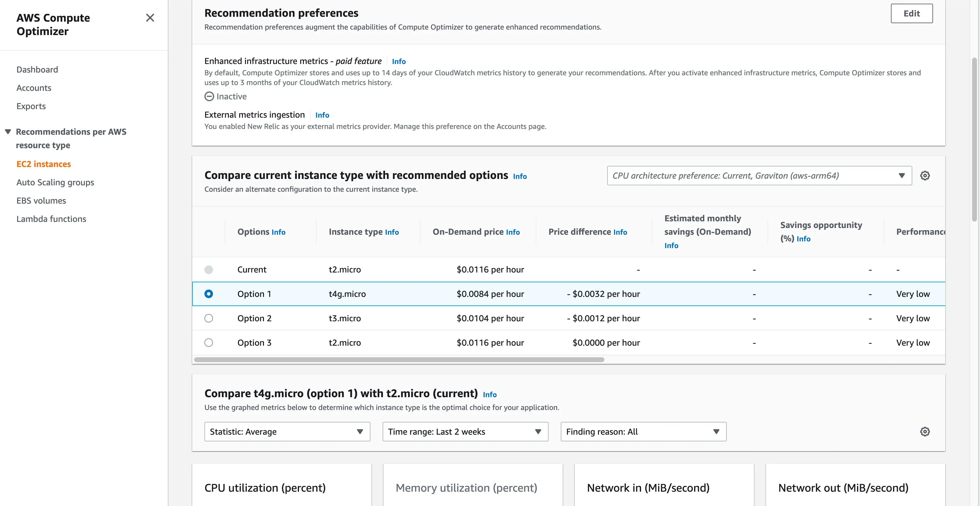
Task: Collapse the Recommendations per AWS resource type section
Action: coord(8,131)
